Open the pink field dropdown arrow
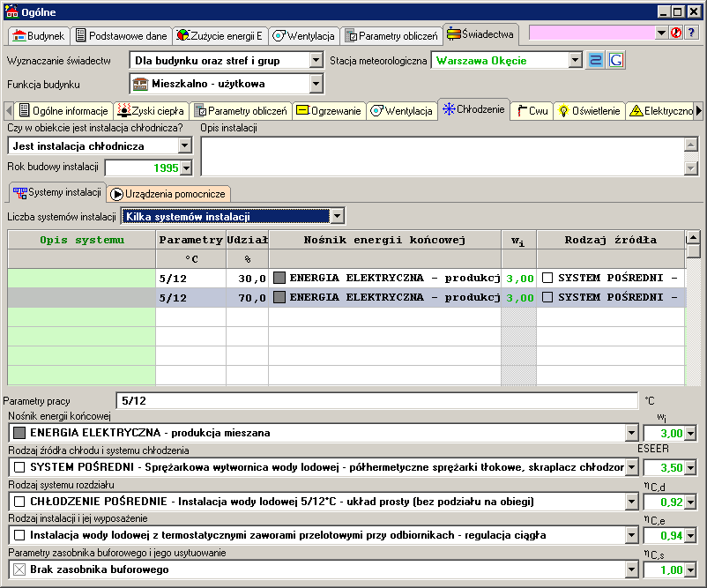This screenshot has width=707, height=588. click(x=661, y=33)
